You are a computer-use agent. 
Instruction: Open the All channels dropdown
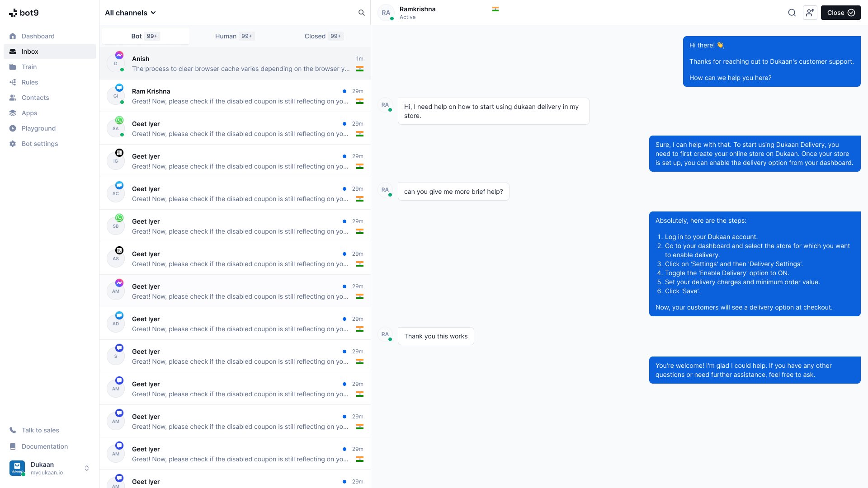tap(130, 13)
